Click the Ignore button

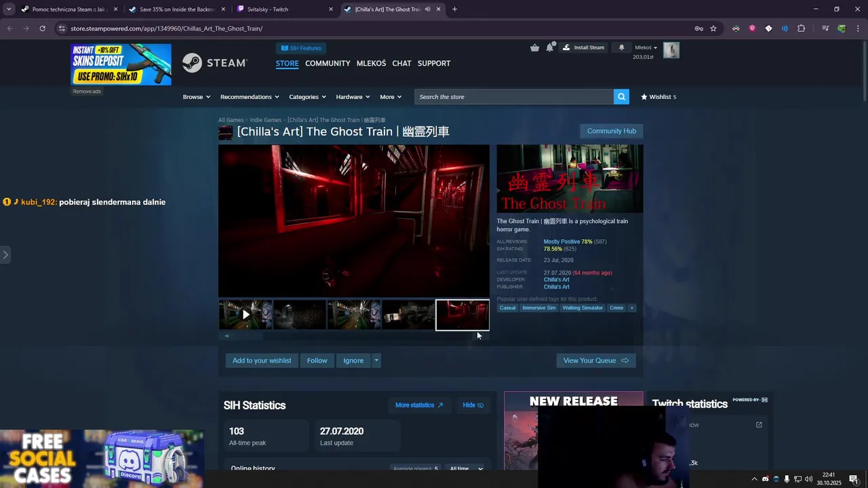[x=353, y=361]
